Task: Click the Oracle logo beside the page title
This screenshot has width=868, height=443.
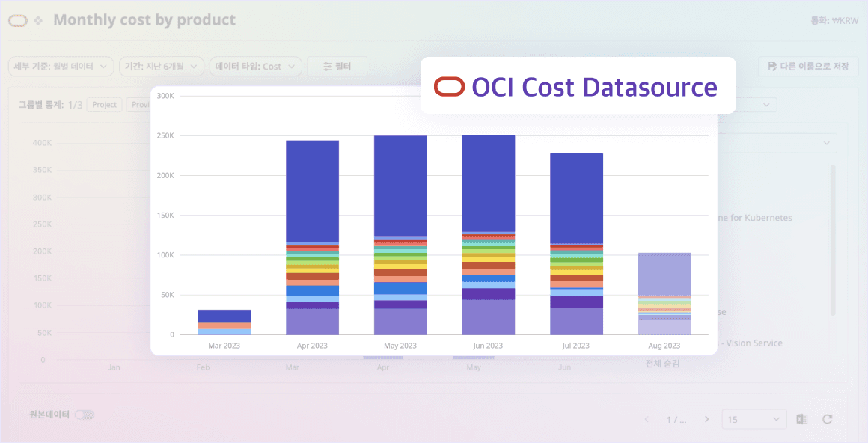Action: [x=18, y=21]
